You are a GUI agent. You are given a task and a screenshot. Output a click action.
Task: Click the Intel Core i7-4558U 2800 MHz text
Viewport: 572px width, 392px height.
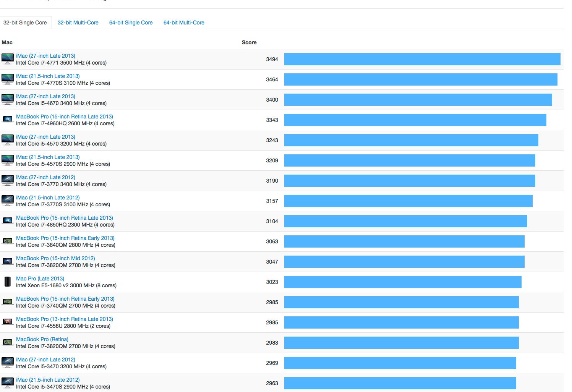click(x=63, y=326)
